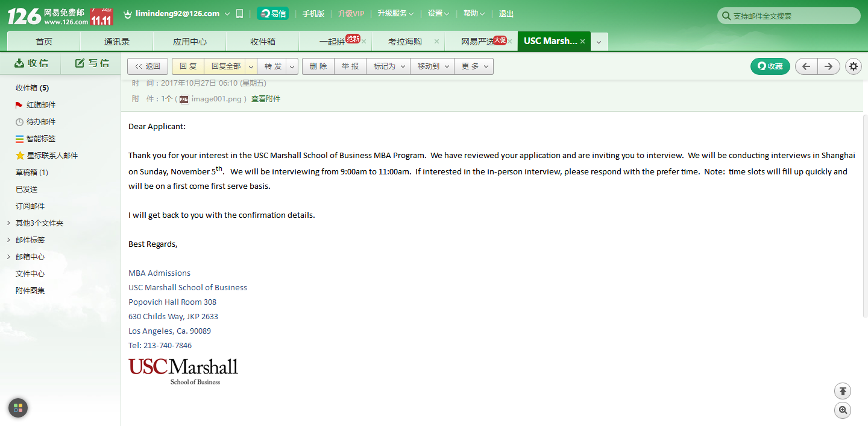Click 回复 reply button

click(188, 66)
